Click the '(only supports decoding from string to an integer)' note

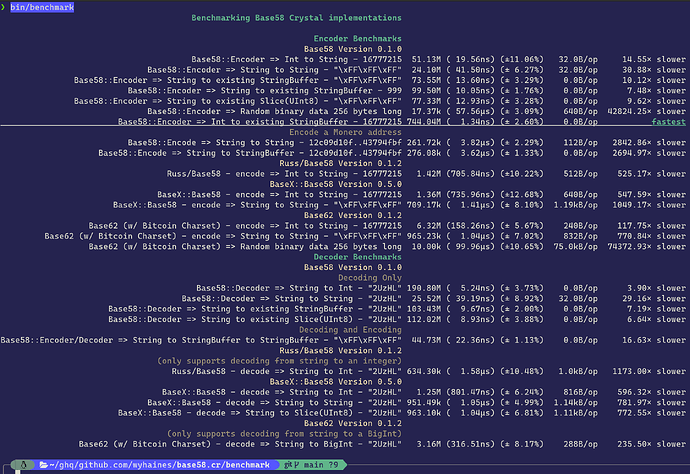[x=279, y=361]
